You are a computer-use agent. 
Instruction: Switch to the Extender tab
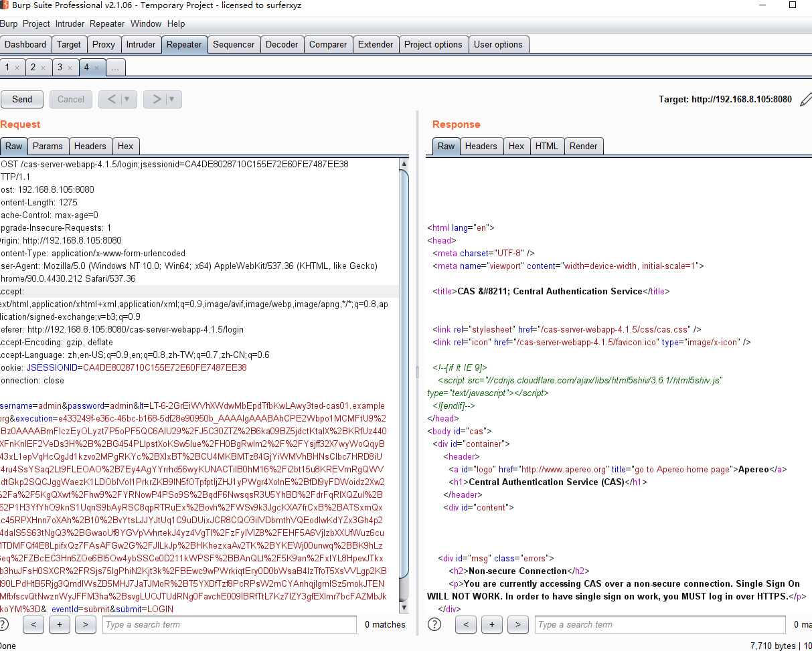(x=376, y=44)
